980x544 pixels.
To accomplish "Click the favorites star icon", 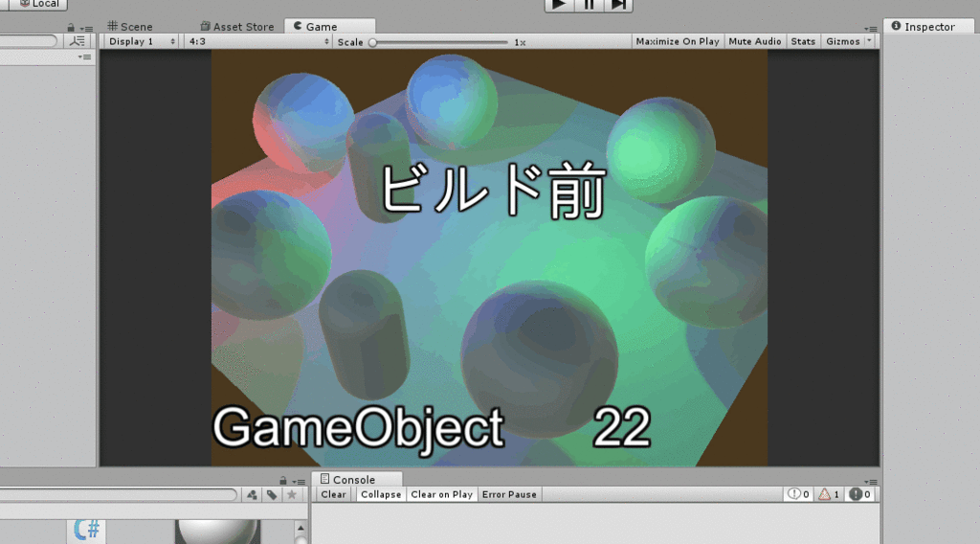I will [x=292, y=494].
